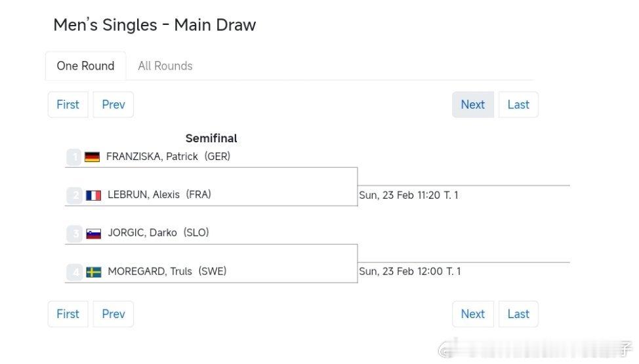This screenshot has width=639, height=364.
Task: Jump to the top Last button
Action: tap(518, 105)
